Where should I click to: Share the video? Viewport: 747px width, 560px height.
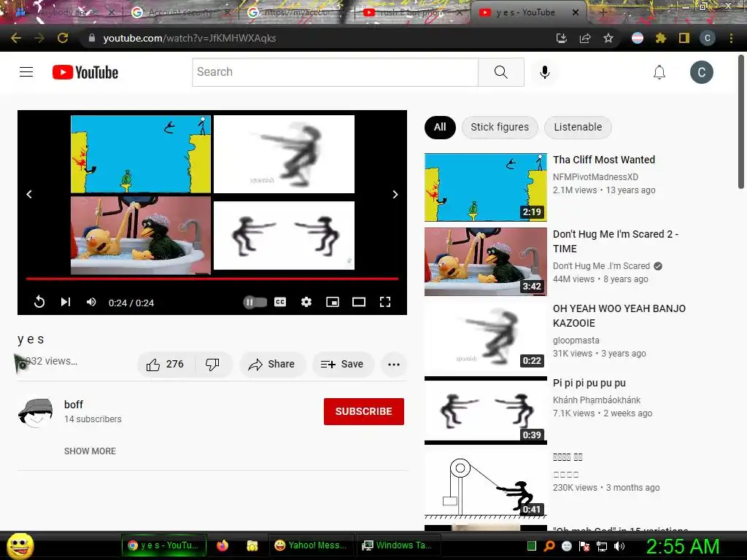click(x=272, y=365)
